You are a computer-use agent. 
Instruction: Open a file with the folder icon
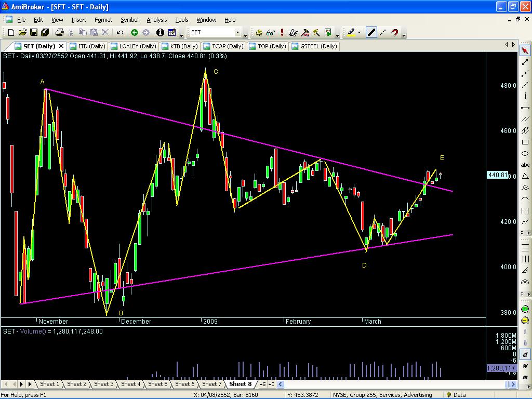coord(22,33)
